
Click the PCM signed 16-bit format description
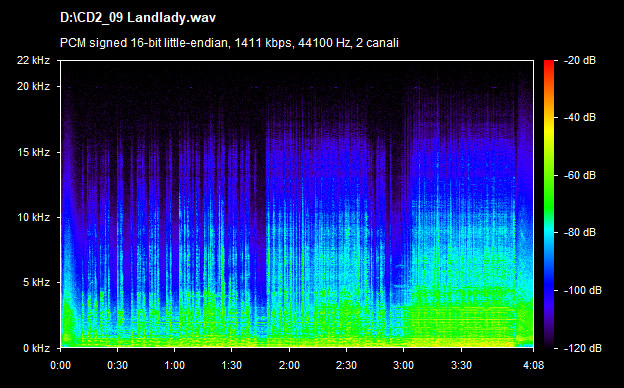coord(229,43)
